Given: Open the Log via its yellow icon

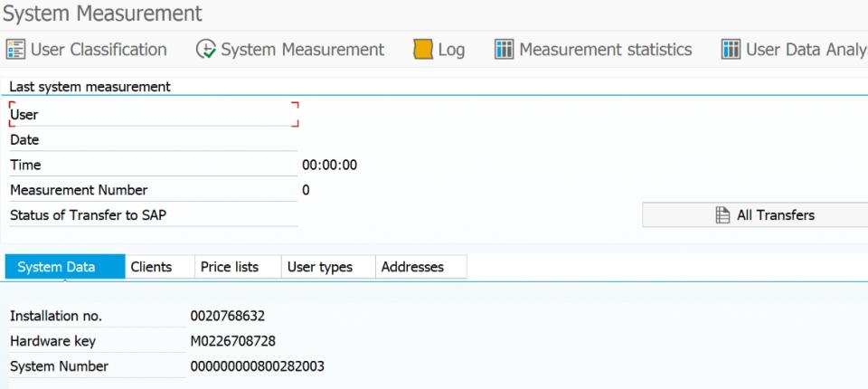Looking at the screenshot, I should (422, 50).
